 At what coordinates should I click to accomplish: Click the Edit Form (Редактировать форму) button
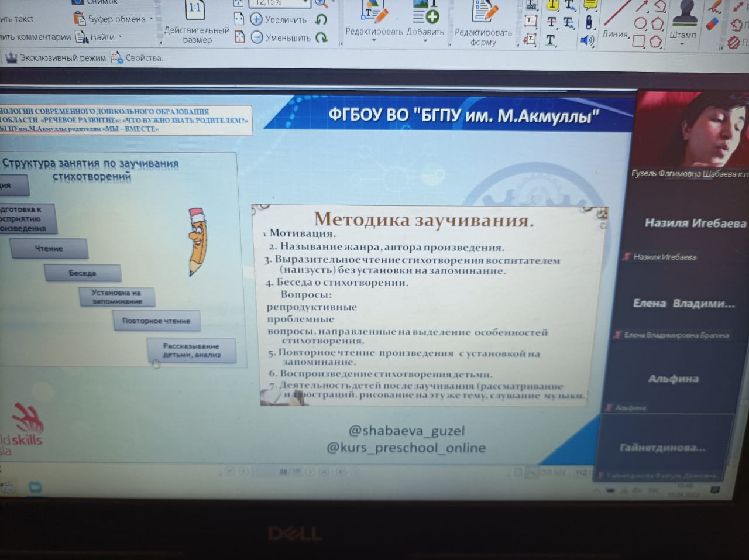coord(483,23)
